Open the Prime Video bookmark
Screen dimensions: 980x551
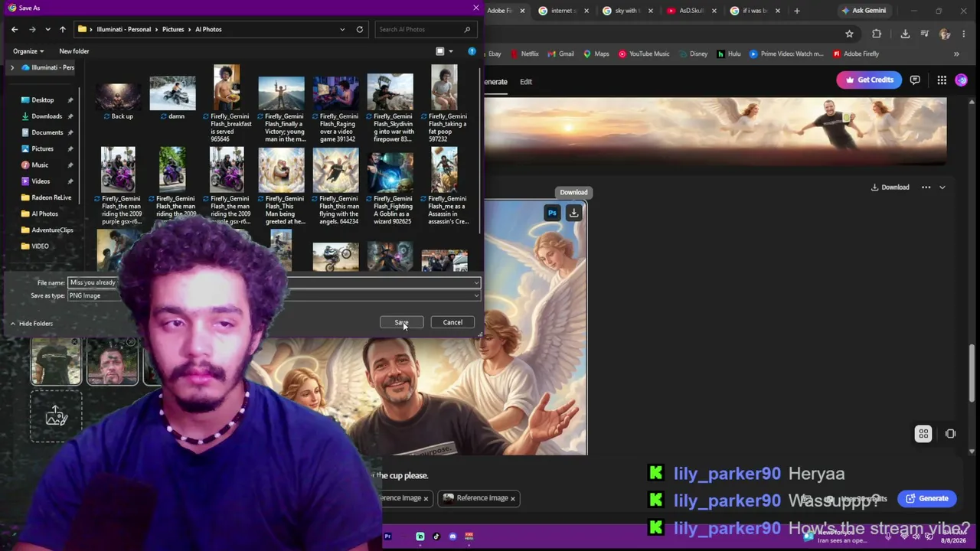click(787, 54)
